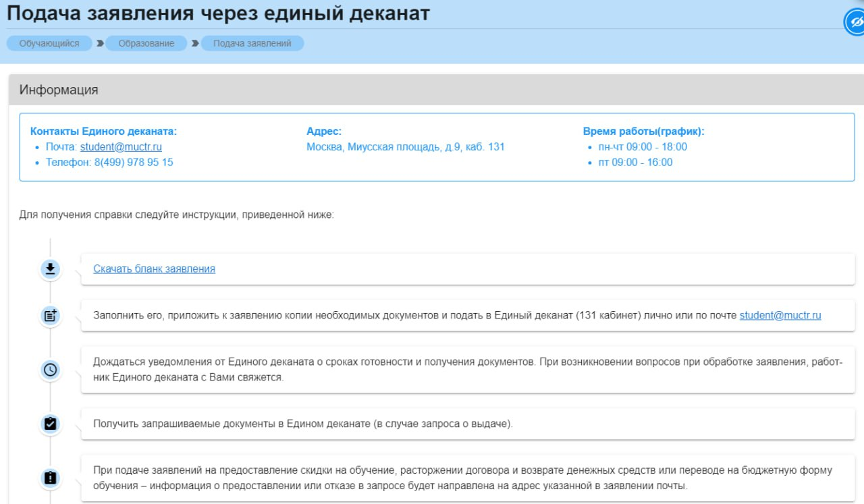
Task: Click the arrow separator after Образование breadcrumb
Action: [x=195, y=43]
